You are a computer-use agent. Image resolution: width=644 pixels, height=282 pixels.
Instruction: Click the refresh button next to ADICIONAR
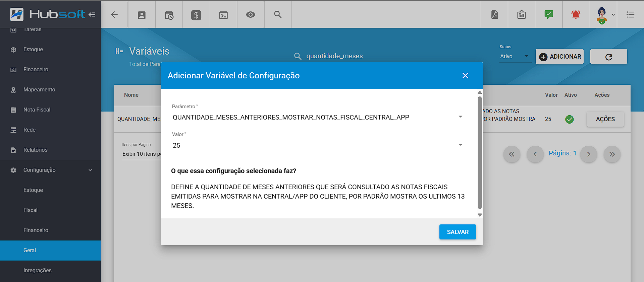click(x=608, y=57)
